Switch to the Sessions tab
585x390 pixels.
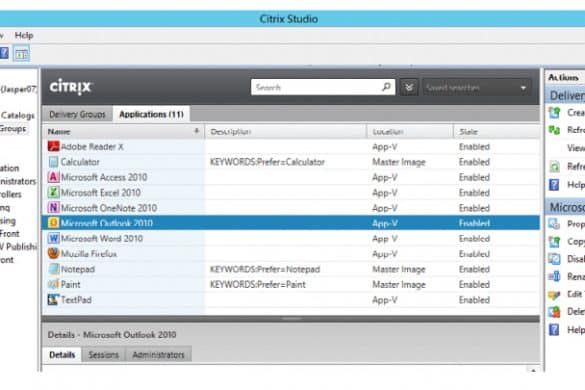[x=103, y=355]
